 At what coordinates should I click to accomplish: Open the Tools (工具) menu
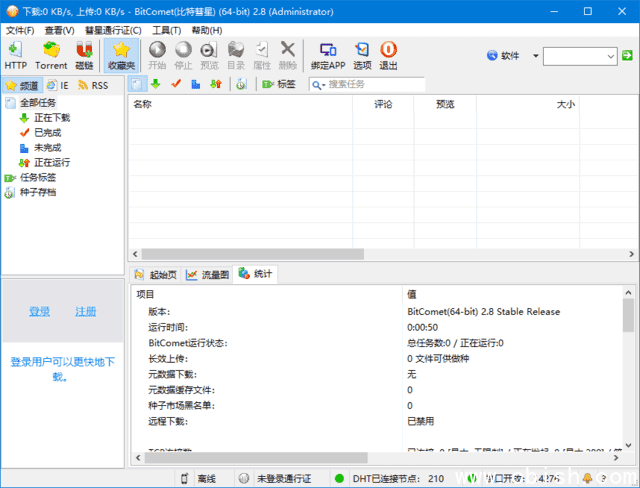(166, 30)
